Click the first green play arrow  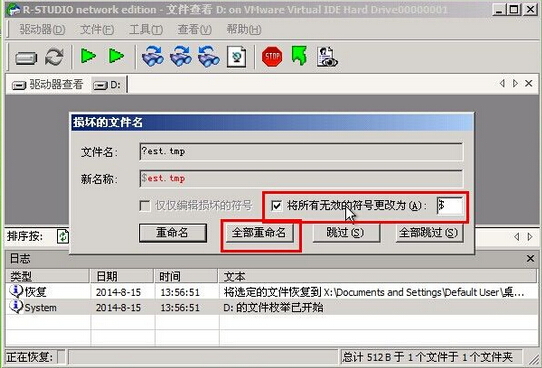coord(88,56)
